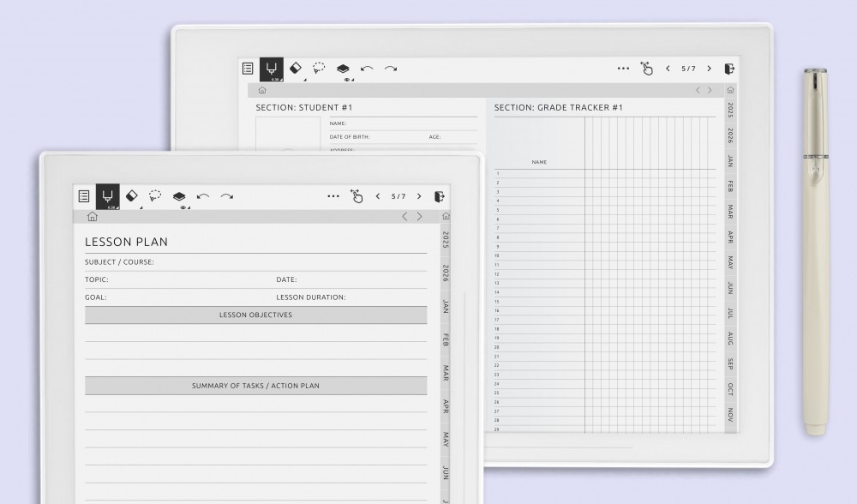Tap the Redo icon on the Lesson Plan toolbar
Viewport: 857px width, 504px height.
[225, 195]
